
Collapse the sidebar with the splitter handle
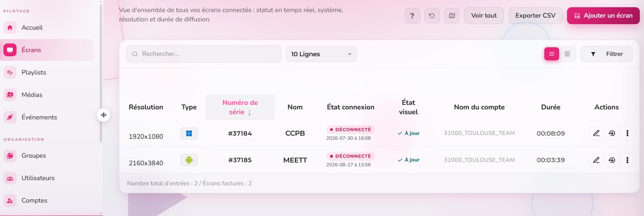point(103,115)
